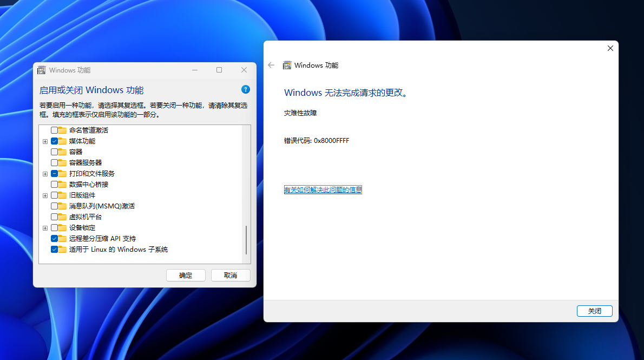Open the 有关如何解决此问题的信息 link
644x360 pixels.
coord(323,189)
